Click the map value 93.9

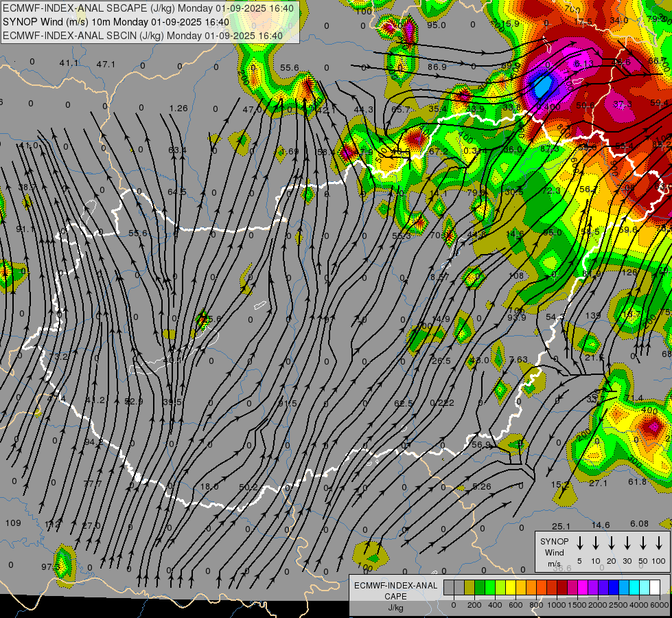pos(516,317)
